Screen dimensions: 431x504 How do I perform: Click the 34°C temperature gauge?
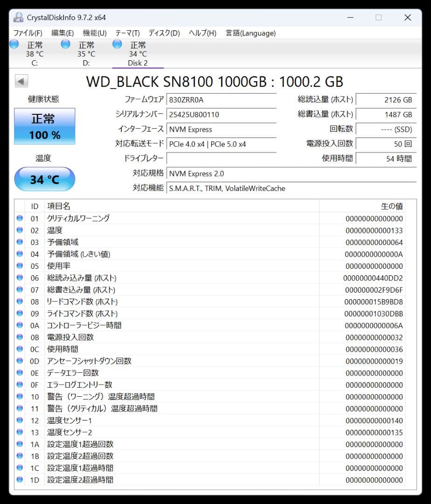[x=44, y=179]
